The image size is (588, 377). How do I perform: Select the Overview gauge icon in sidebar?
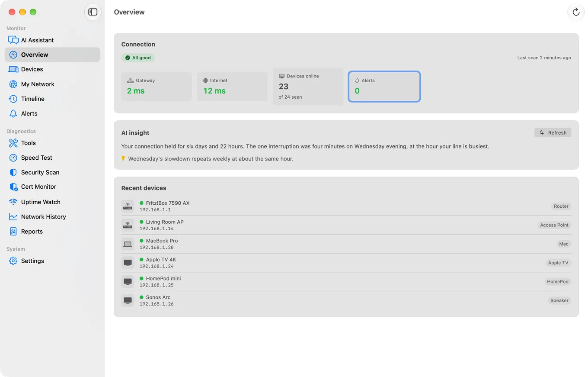tap(13, 55)
